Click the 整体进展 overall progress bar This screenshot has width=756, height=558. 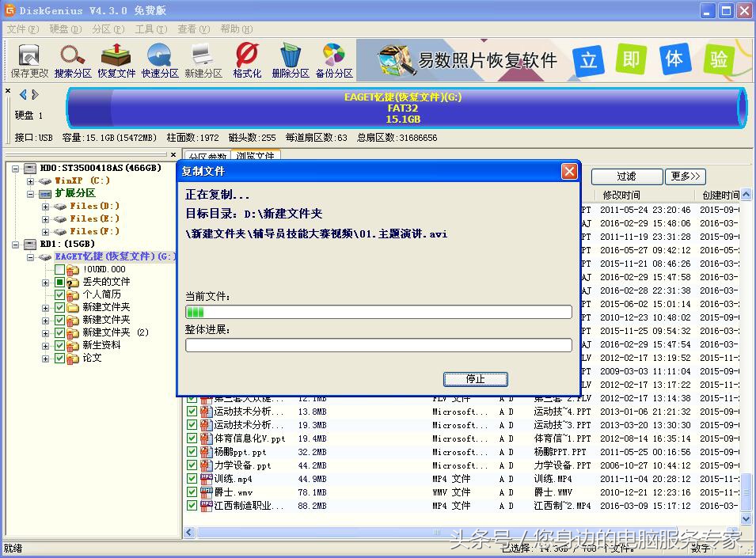point(378,345)
